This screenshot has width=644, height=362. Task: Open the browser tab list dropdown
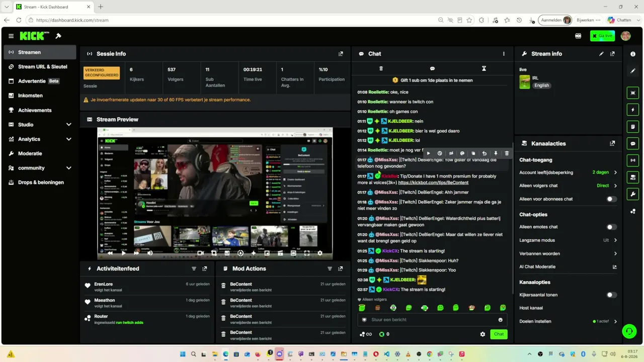(x=7, y=7)
